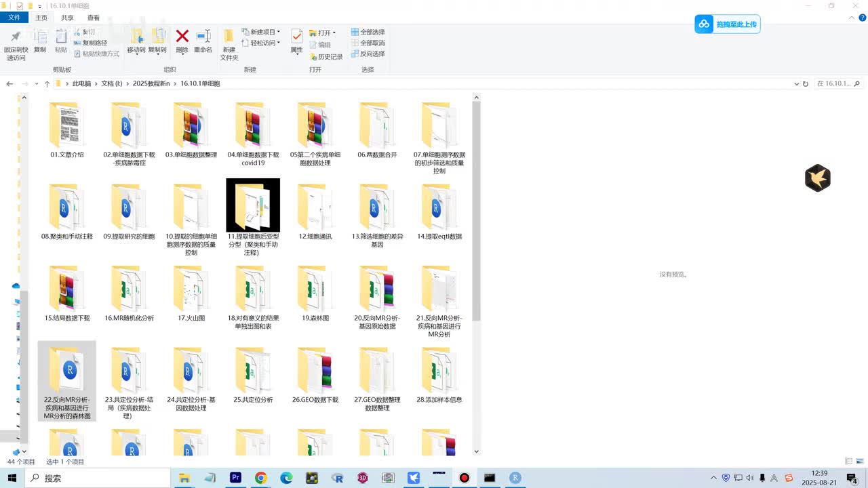Open Premiere Pro from the taskbar
Screen dimensions: 868x488
pos(235,478)
